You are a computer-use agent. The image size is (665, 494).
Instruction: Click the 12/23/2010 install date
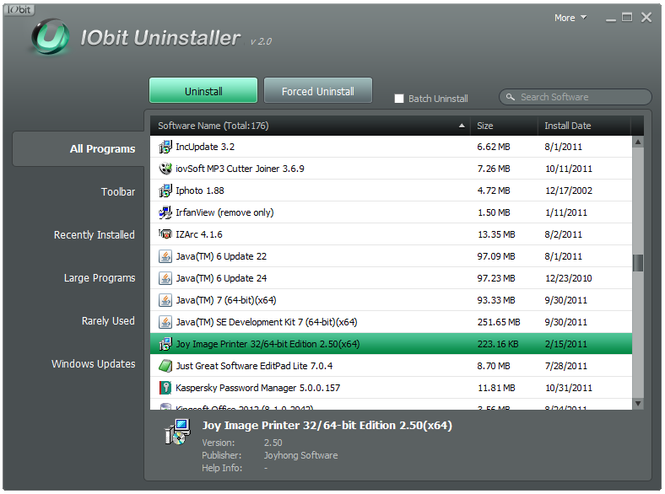(568, 279)
